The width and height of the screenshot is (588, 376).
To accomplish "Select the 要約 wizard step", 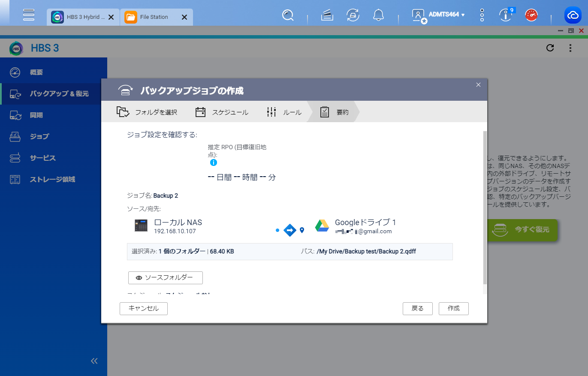I will pos(335,112).
